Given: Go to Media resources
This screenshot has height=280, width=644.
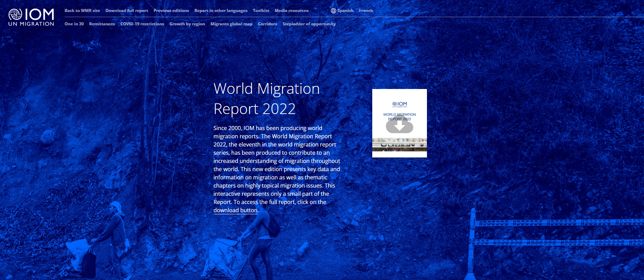Looking at the screenshot, I should click(291, 11).
